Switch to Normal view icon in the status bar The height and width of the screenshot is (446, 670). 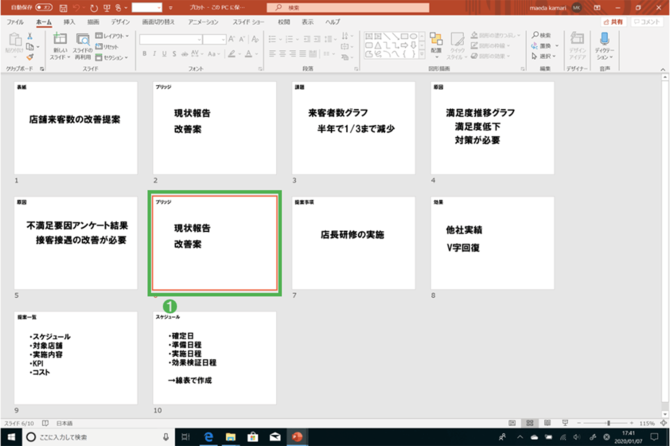click(512, 423)
